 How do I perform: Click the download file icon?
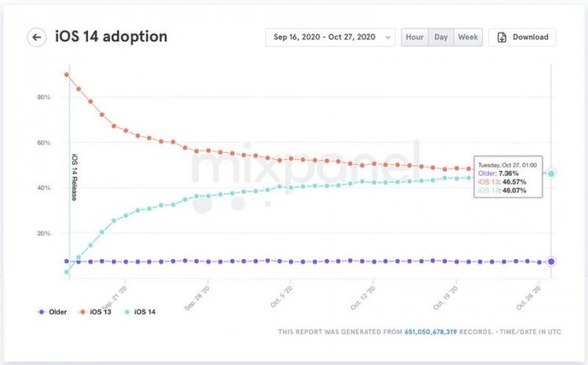pos(501,37)
